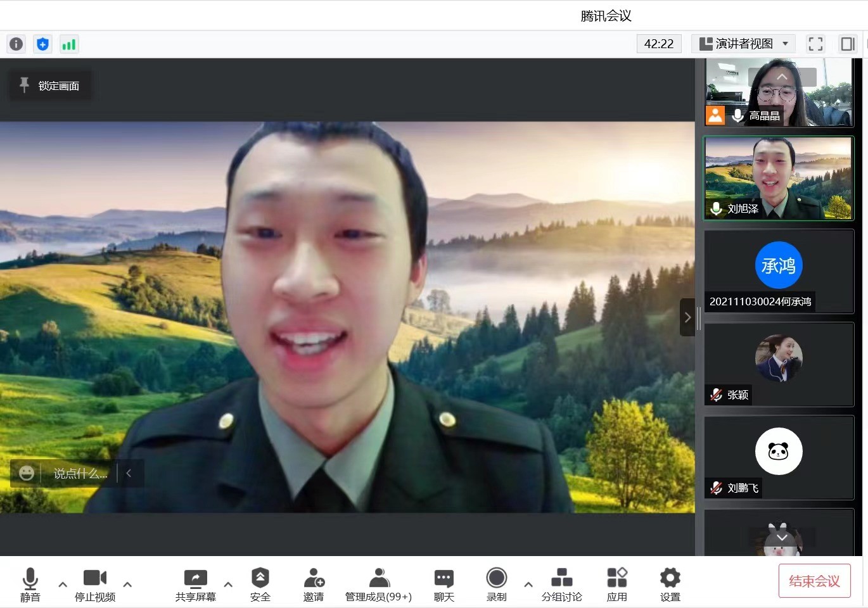
Task: Open the settings gear
Action: click(x=670, y=584)
